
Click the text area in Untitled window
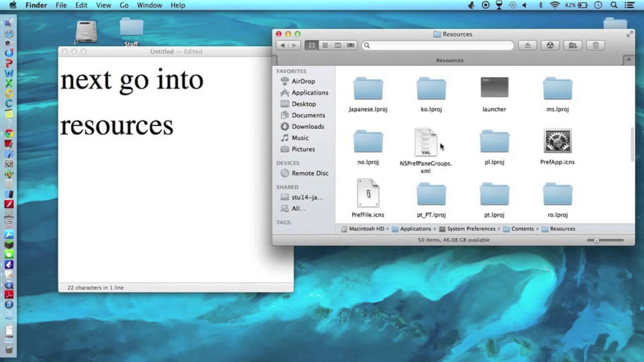[176, 170]
